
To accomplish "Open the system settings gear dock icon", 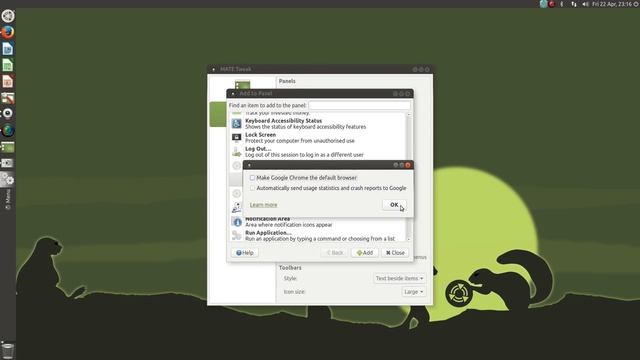I will pyautogui.click(x=8, y=180).
